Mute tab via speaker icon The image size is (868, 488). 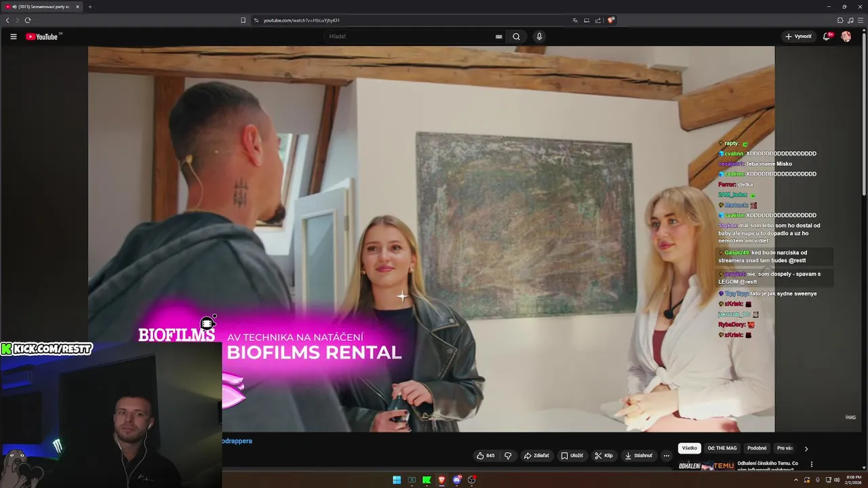pos(14,7)
